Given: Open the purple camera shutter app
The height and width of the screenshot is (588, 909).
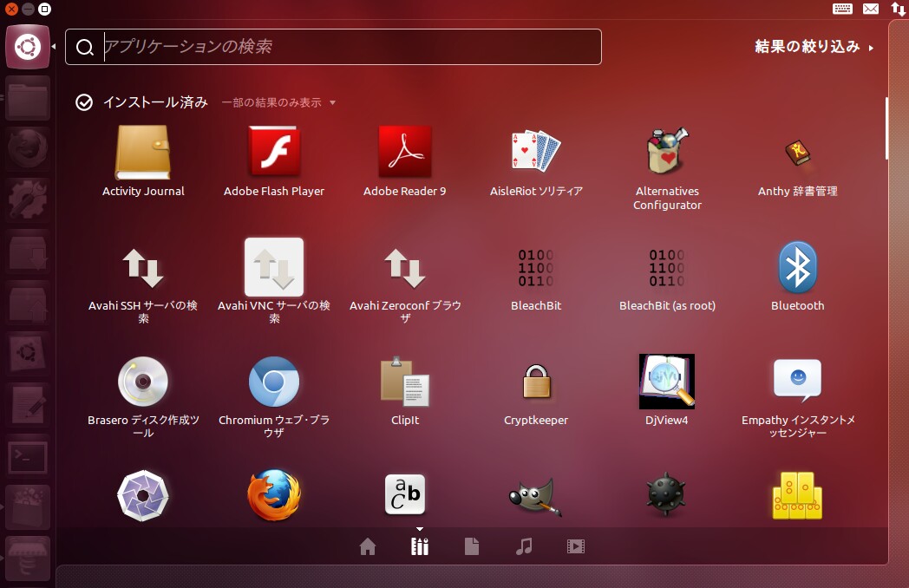Looking at the screenshot, I should [143, 496].
